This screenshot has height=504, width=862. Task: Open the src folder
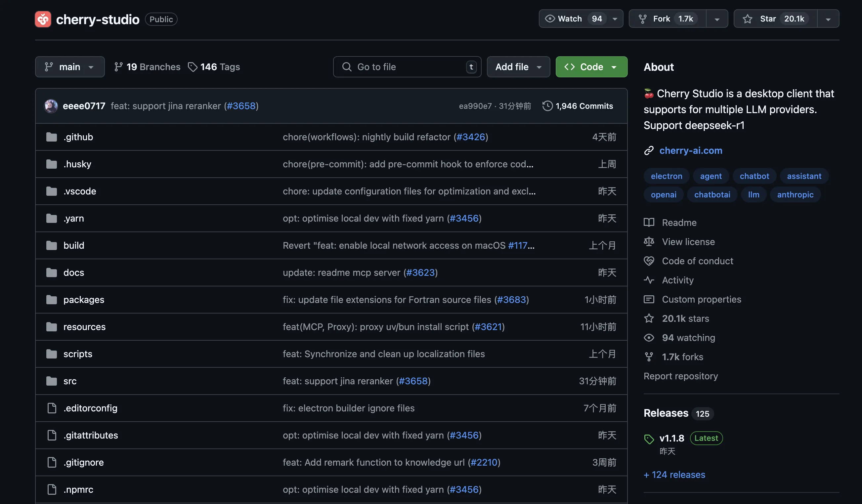tap(69, 380)
